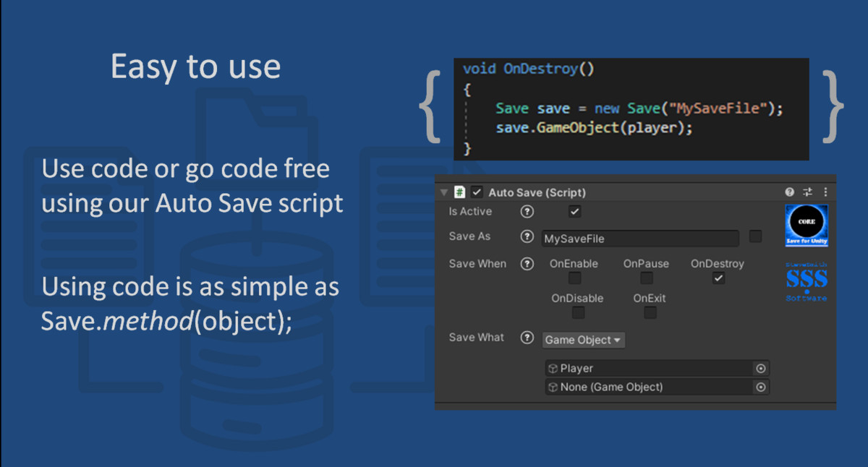Enable the OnDestroy save trigger

pos(718,278)
